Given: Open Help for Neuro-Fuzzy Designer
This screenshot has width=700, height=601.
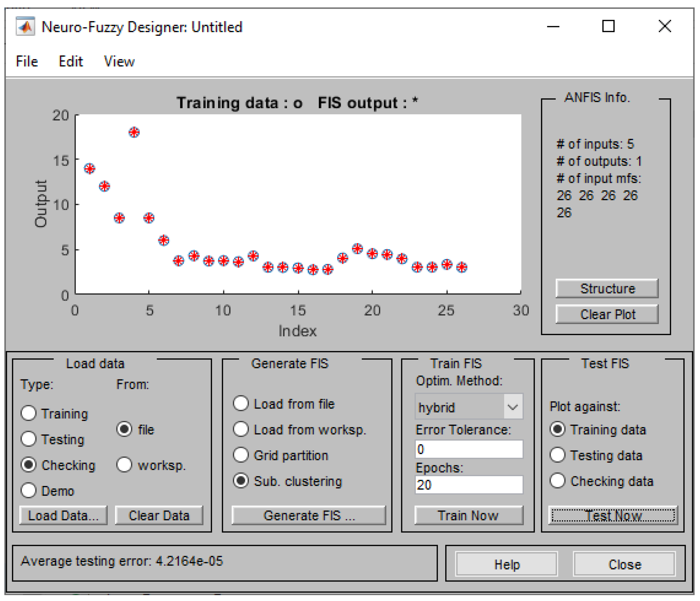Looking at the screenshot, I should [506, 564].
